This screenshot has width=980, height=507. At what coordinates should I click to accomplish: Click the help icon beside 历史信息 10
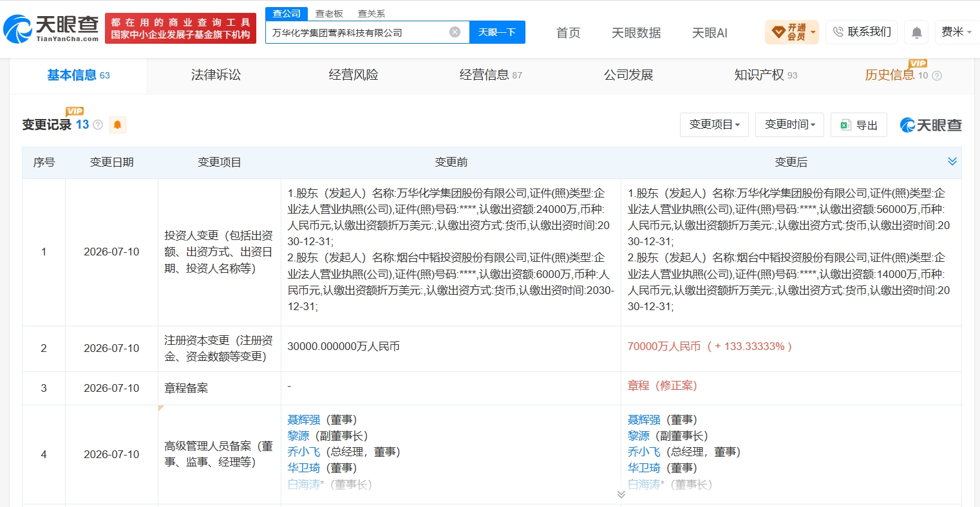click(937, 76)
